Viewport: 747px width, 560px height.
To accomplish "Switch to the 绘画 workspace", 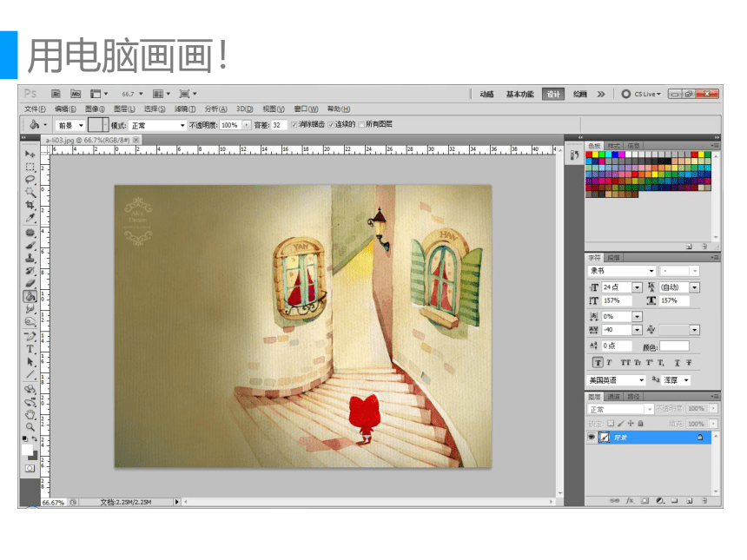I will [x=579, y=94].
